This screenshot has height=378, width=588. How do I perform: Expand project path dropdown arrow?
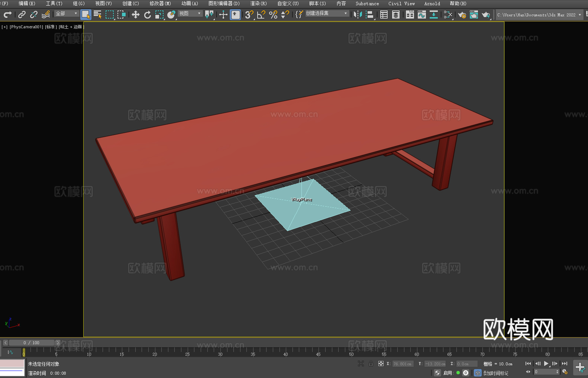click(x=580, y=15)
